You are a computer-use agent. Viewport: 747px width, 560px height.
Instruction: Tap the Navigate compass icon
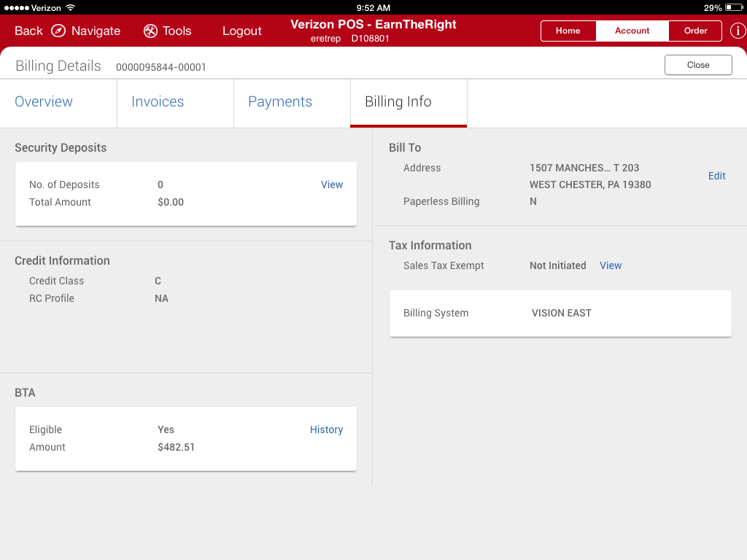pyautogui.click(x=58, y=31)
